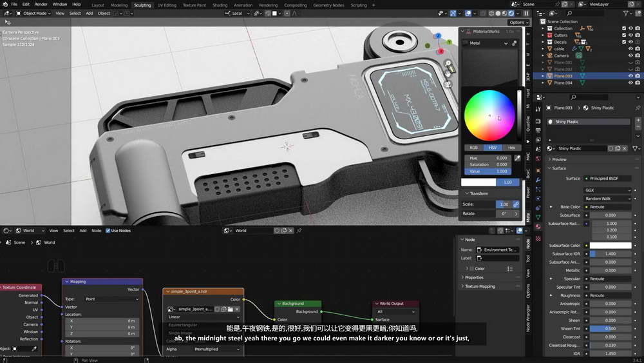The height and width of the screenshot is (363, 644).
Task: Expand the Preview panel in material properties
Action: pos(558,159)
